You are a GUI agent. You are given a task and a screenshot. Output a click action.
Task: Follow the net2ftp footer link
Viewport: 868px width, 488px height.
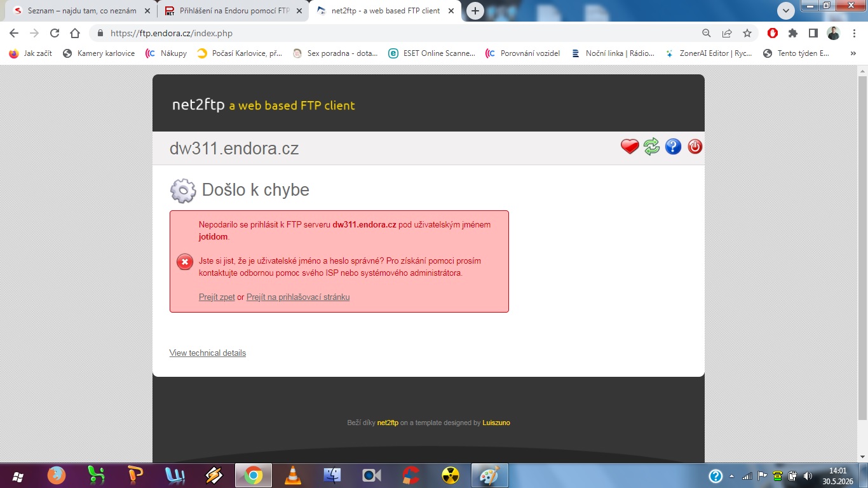388,423
